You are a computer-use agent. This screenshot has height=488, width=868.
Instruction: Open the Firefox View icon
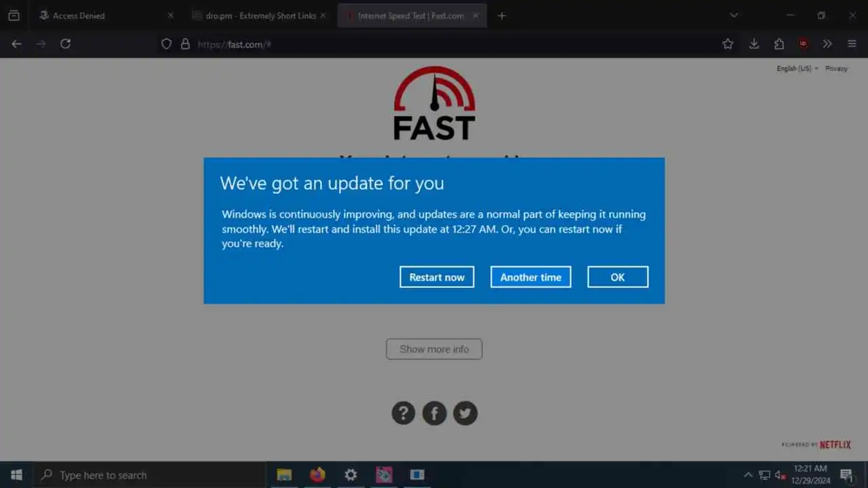(14, 16)
